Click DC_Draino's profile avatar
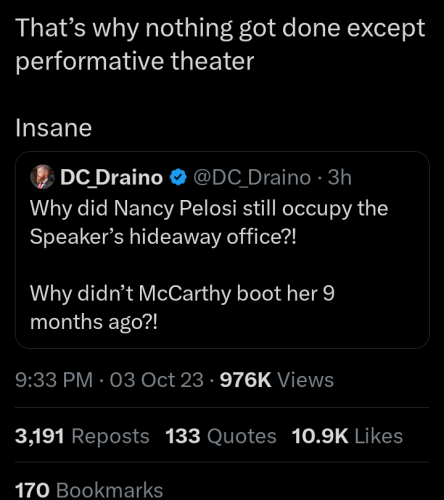Viewport: 444px width, 500px height. pyautogui.click(x=42, y=177)
